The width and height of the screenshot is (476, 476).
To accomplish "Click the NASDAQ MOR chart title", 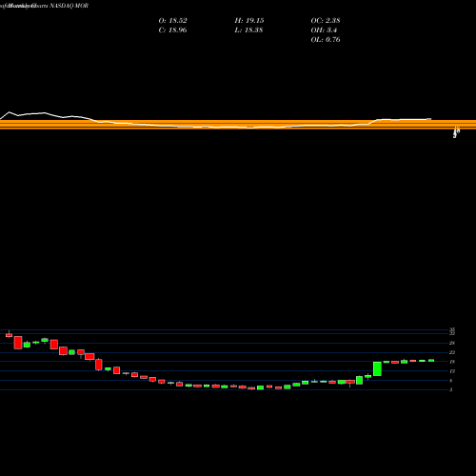I will click(69, 6).
